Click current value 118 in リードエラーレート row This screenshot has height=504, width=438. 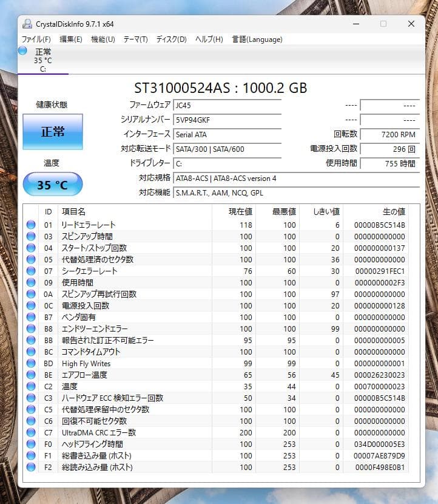coord(246,225)
